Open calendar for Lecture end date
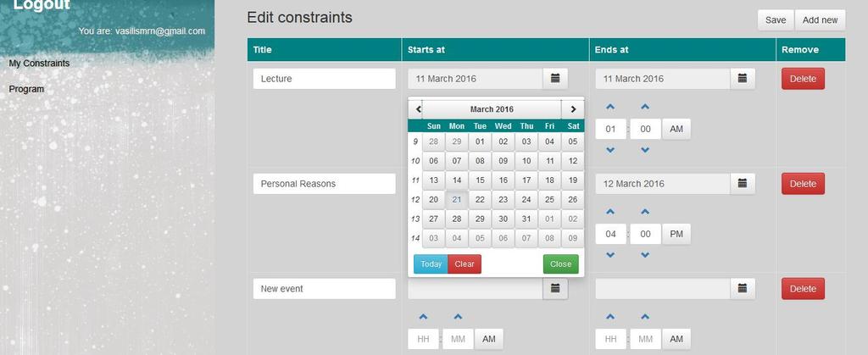The image size is (868, 355). coord(743,79)
